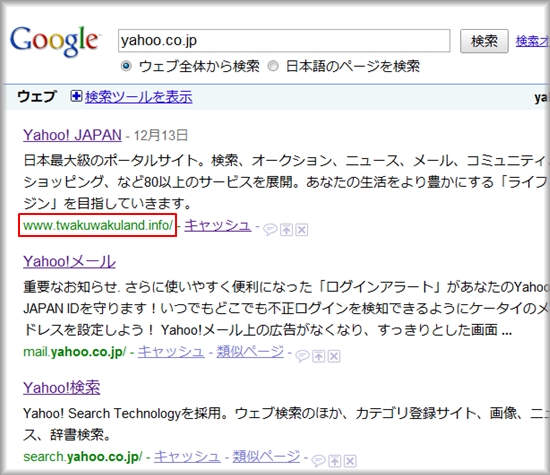Click comment bubble icon on twakuwakuland.info result

(270, 230)
